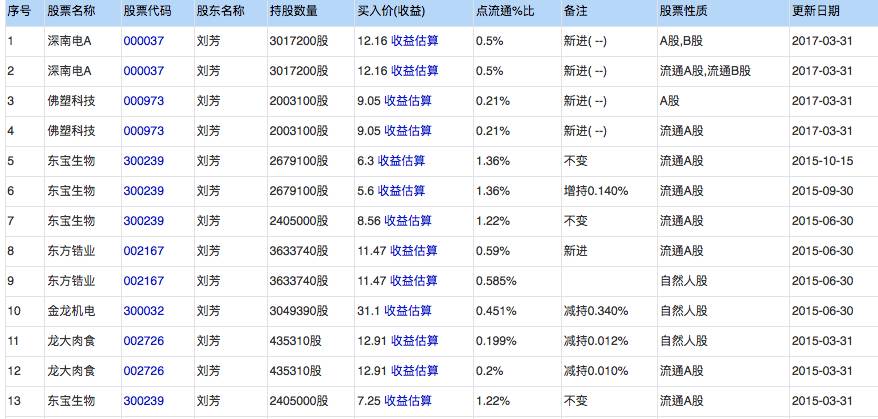Viewport: 878px width, 419px height.
Task: Open stock code 000037 link in row 1
Action: (x=144, y=41)
